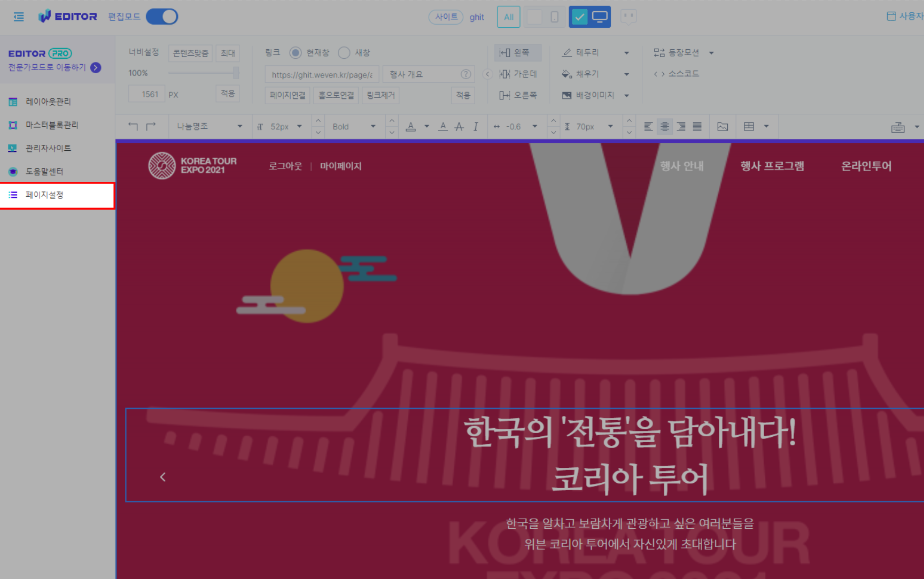Expand the 테두리 border dropdown
The width and height of the screenshot is (924, 579).
tap(626, 53)
